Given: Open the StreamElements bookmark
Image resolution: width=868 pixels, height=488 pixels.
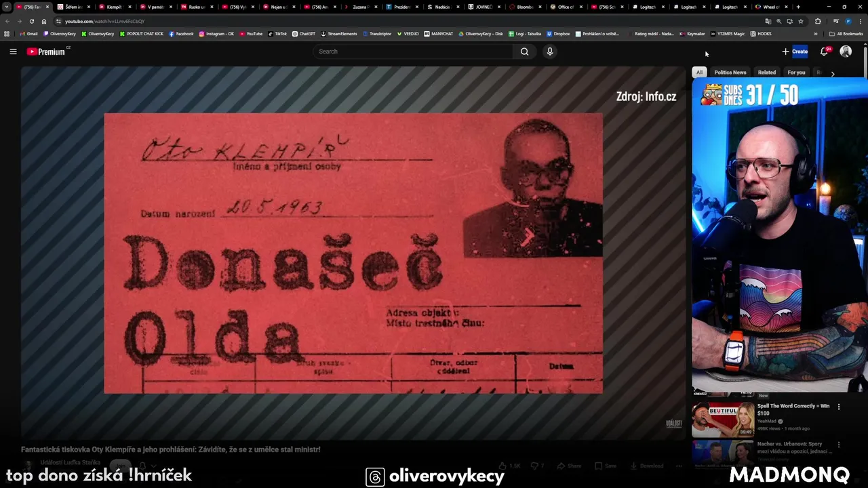Looking at the screenshot, I should (339, 34).
